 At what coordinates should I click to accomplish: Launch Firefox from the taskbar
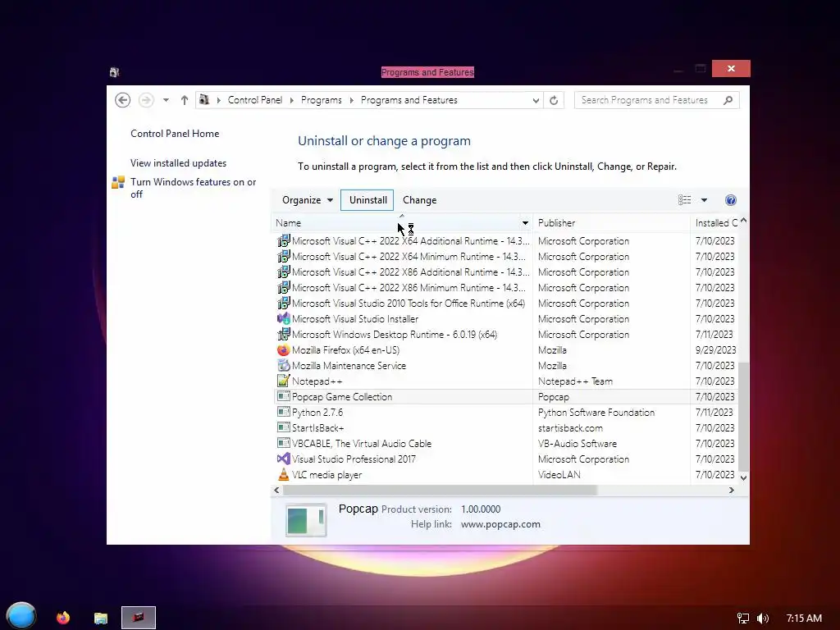click(x=63, y=618)
